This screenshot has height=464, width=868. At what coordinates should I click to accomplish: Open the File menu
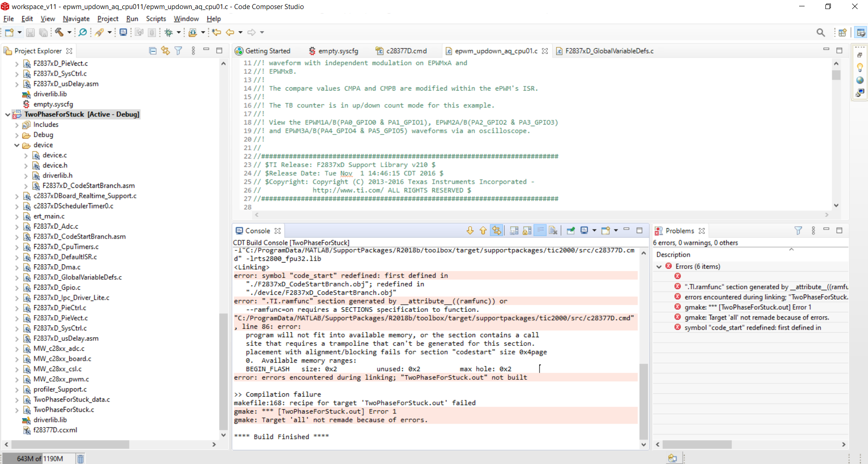[9, 19]
